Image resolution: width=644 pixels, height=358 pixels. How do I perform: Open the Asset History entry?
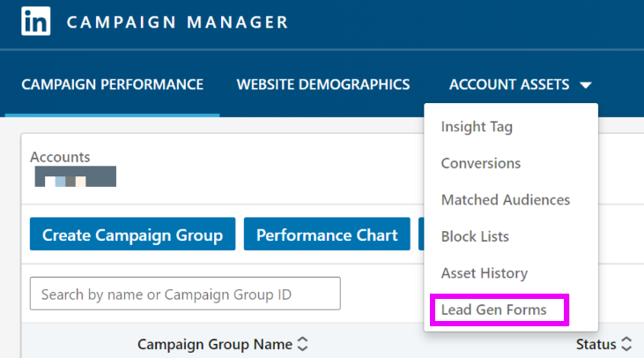coord(484,273)
